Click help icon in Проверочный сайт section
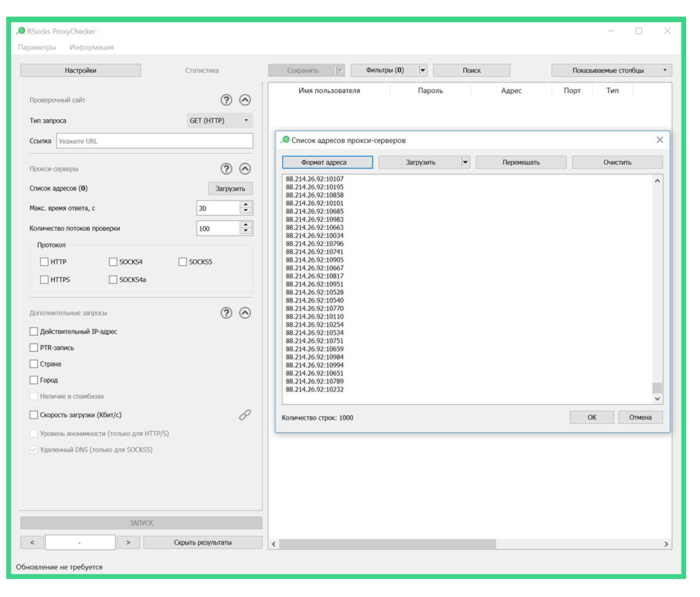 pyautogui.click(x=226, y=100)
